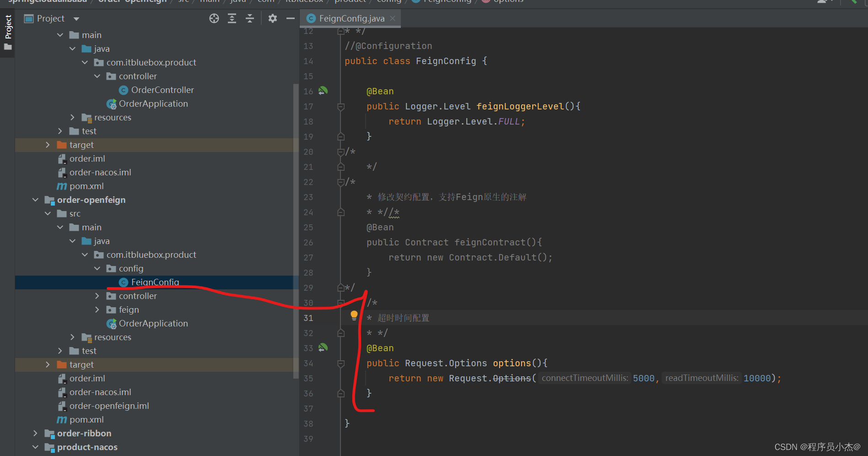Viewport: 868px width, 456px height.
Task: Click the value 10000 in line 35
Action: click(757, 379)
